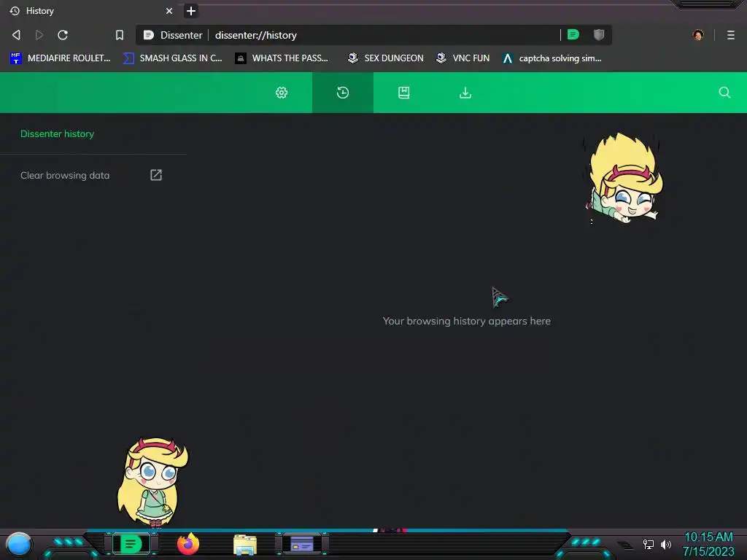Click the purple window app taskbar icon

pos(302,544)
